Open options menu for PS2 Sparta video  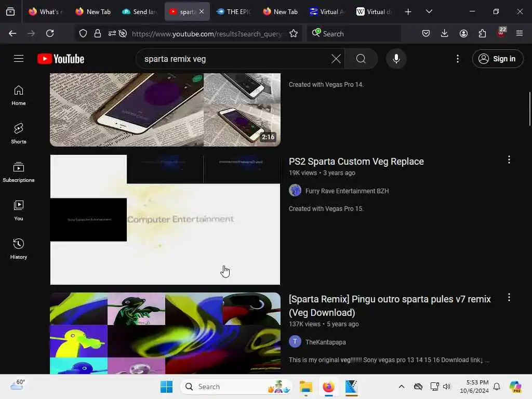point(509,160)
